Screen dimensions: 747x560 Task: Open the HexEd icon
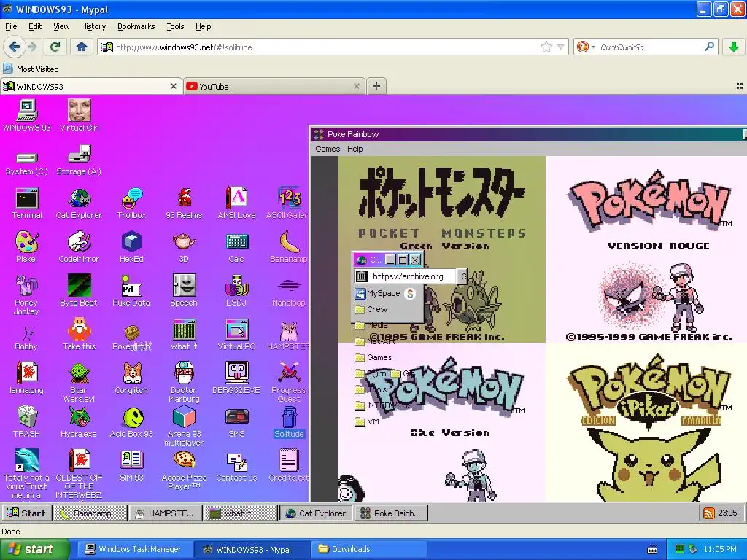[x=131, y=247]
